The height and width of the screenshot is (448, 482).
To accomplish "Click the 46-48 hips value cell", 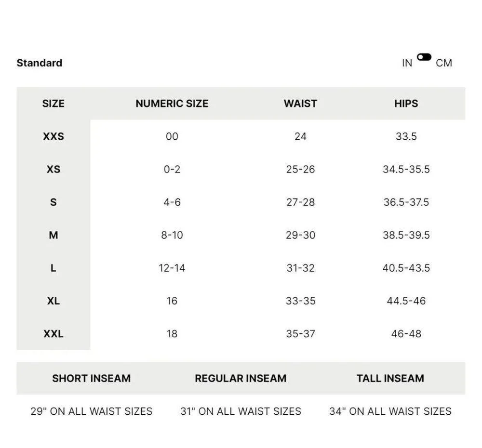I will [406, 334].
